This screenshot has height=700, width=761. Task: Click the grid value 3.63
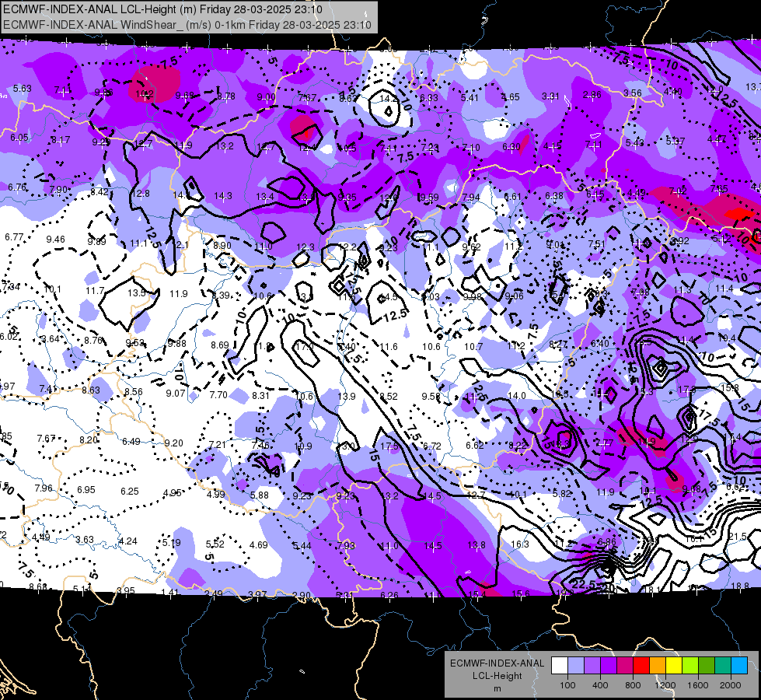[85, 540]
